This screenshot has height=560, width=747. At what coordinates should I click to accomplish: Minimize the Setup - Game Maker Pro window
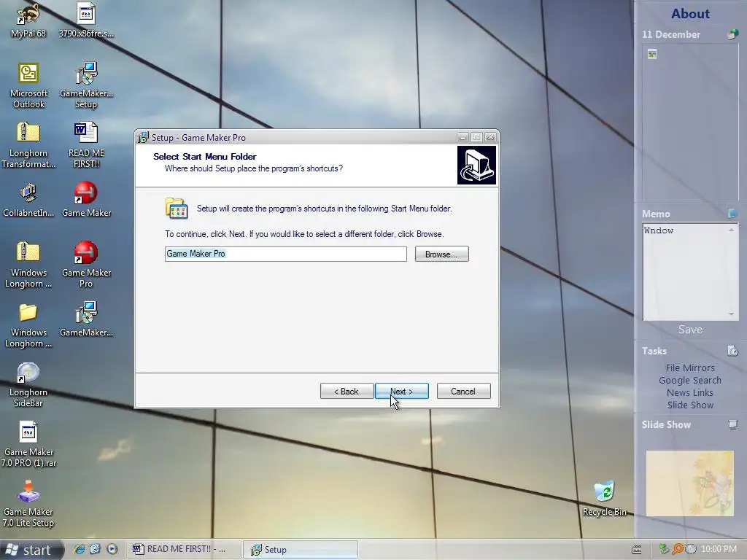point(462,137)
